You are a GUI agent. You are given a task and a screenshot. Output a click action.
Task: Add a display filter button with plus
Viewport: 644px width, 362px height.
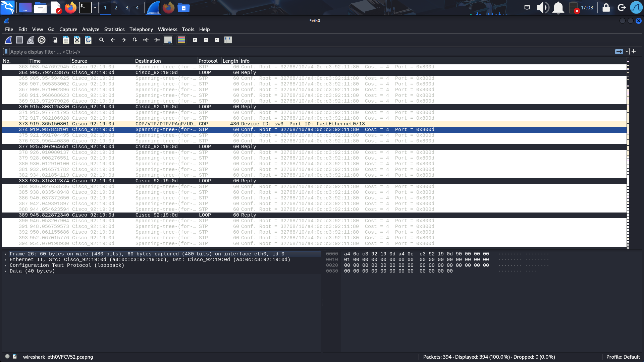pos(634,51)
